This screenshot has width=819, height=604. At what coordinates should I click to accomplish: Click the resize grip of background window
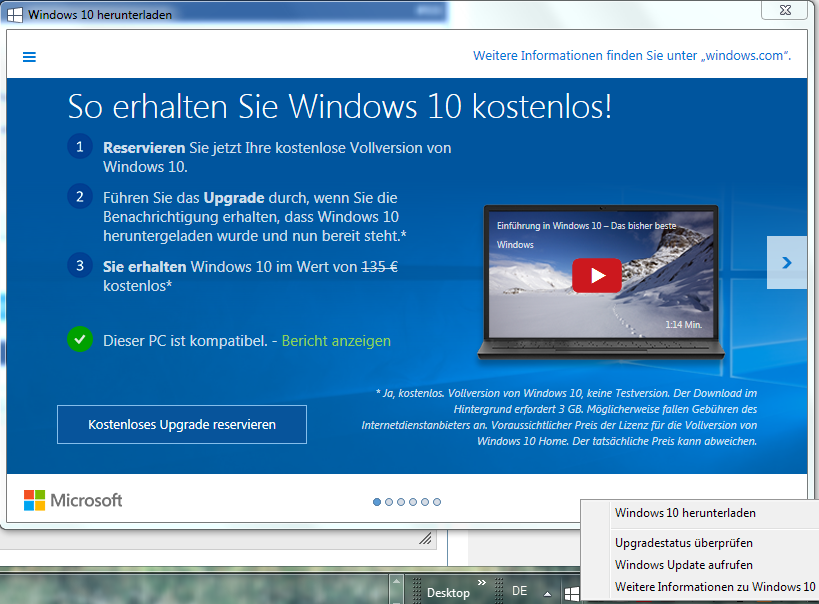click(426, 538)
